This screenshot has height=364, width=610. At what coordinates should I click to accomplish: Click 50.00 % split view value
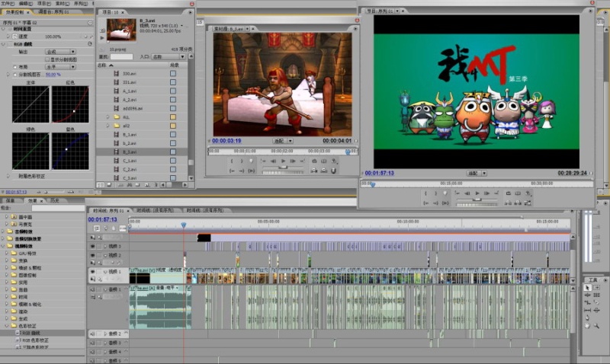tap(53, 75)
